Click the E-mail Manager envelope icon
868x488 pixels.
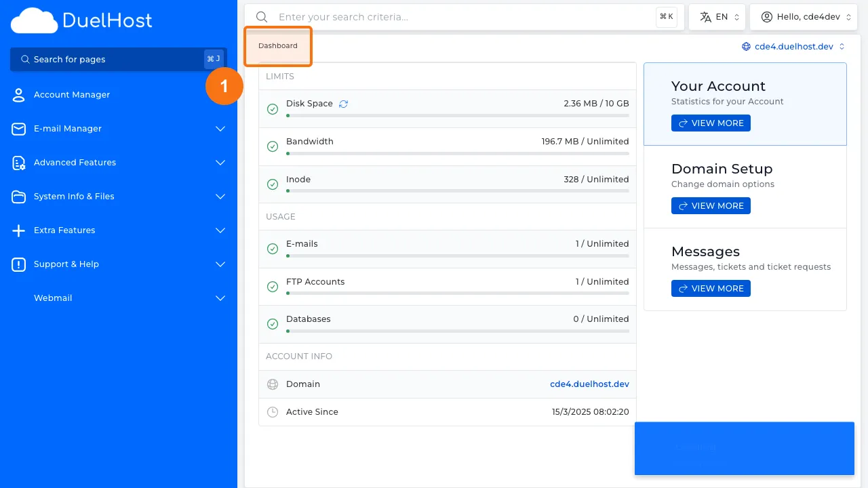[18, 128]
